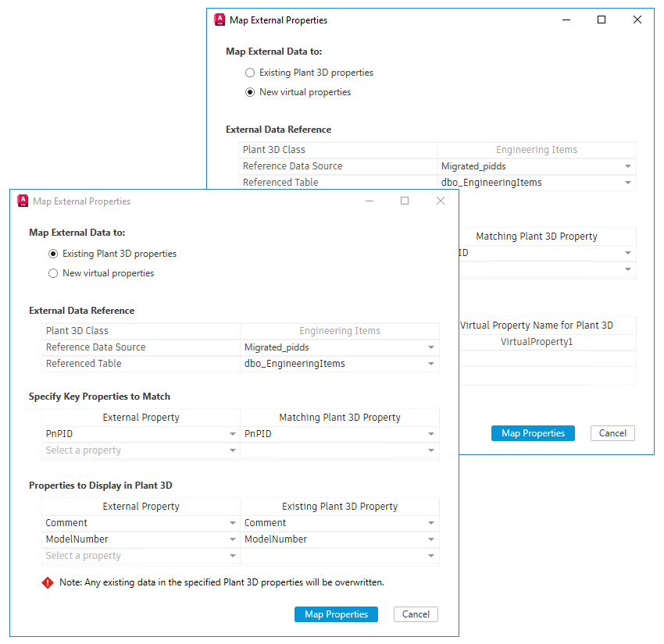Choose New virtual properties in back dialog
This screenshot has width=664, height=644.
pyautogui.click(x=250, y=92)
